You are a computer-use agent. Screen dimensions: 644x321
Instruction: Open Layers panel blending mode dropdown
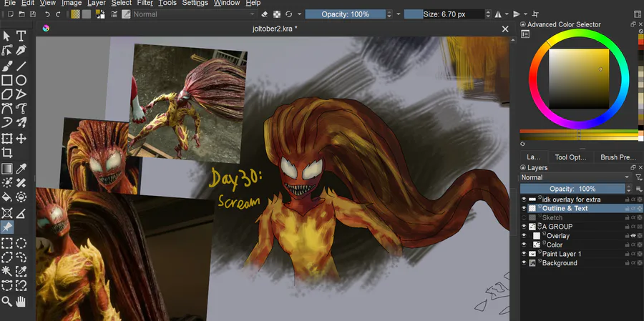click(x=576, y=177)
